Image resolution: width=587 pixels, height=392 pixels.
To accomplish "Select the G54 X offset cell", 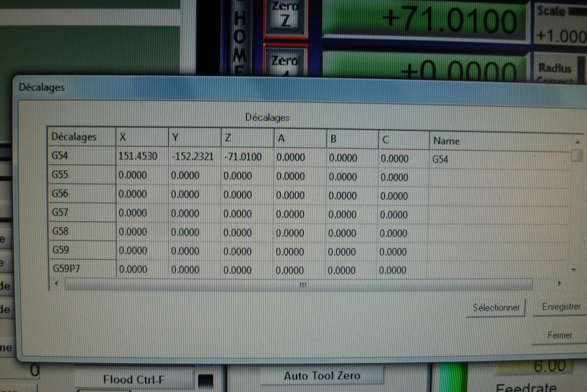I will [x=141, y=157].
